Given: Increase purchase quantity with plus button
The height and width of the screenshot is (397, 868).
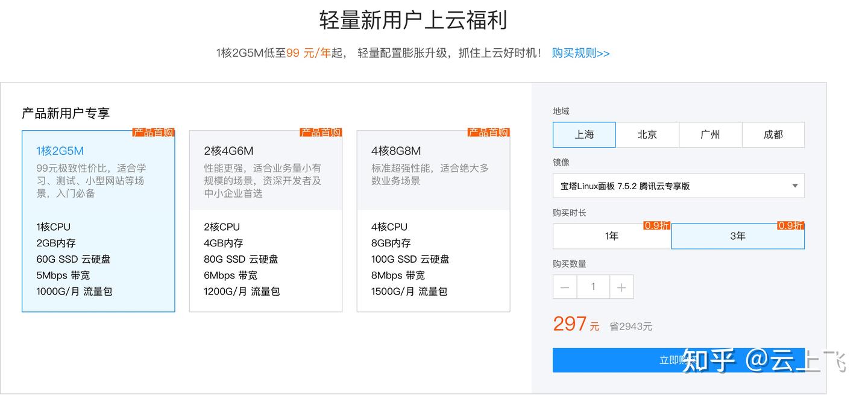Looking at the screenshot, I should (x=621, y=287).
